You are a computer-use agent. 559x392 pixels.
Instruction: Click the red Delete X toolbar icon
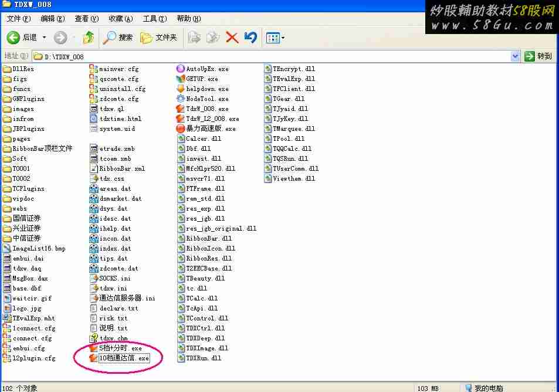tap(232, 38)
